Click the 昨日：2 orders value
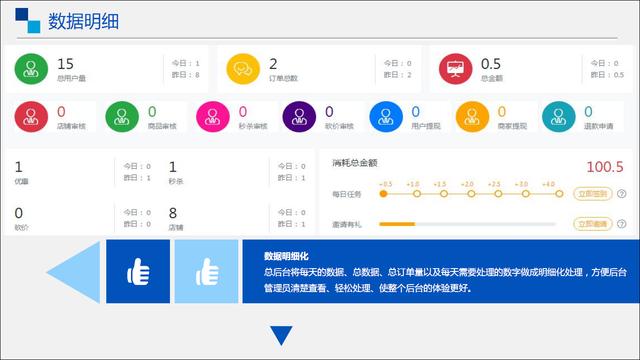 pos(398,75)
